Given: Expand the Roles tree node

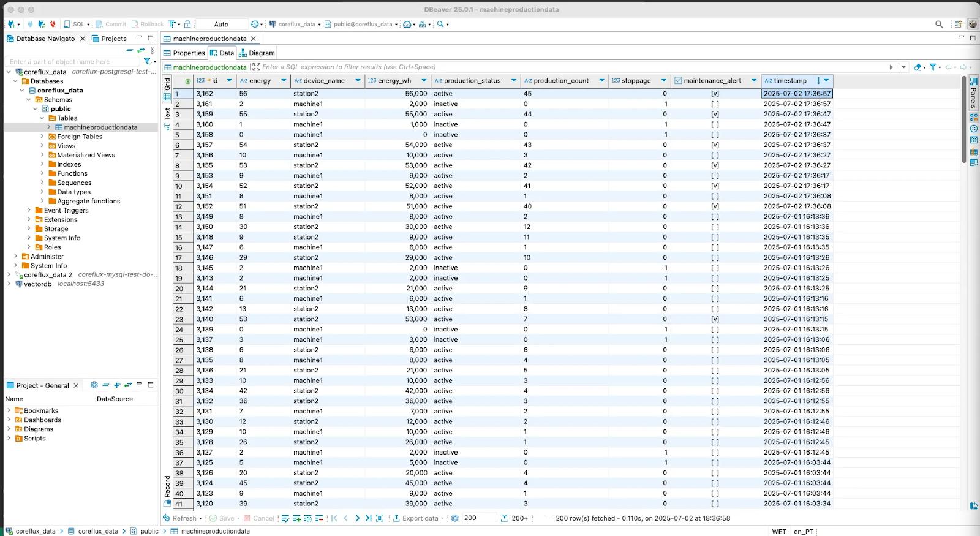Looking at the screenshot, I should coord(29,247).
